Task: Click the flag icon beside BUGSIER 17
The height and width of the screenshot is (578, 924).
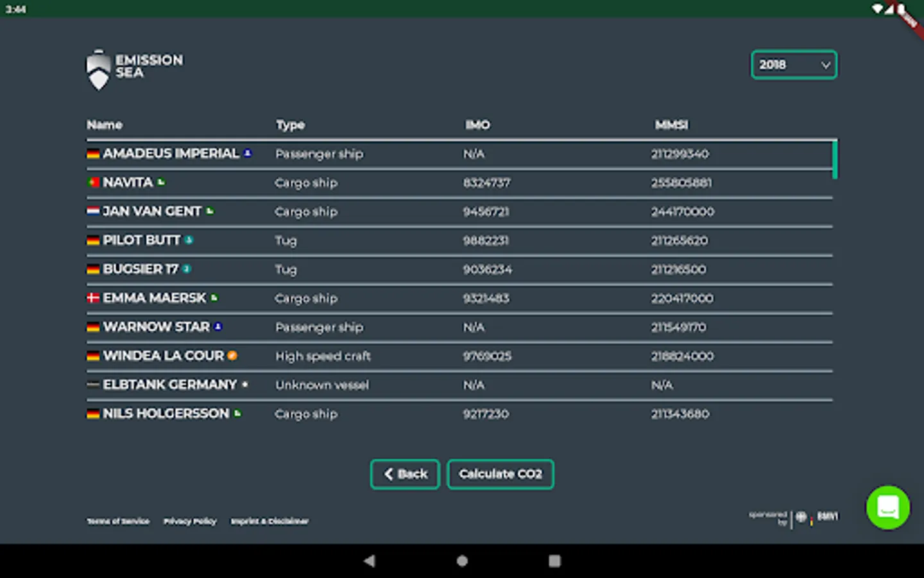Action: 93,269
